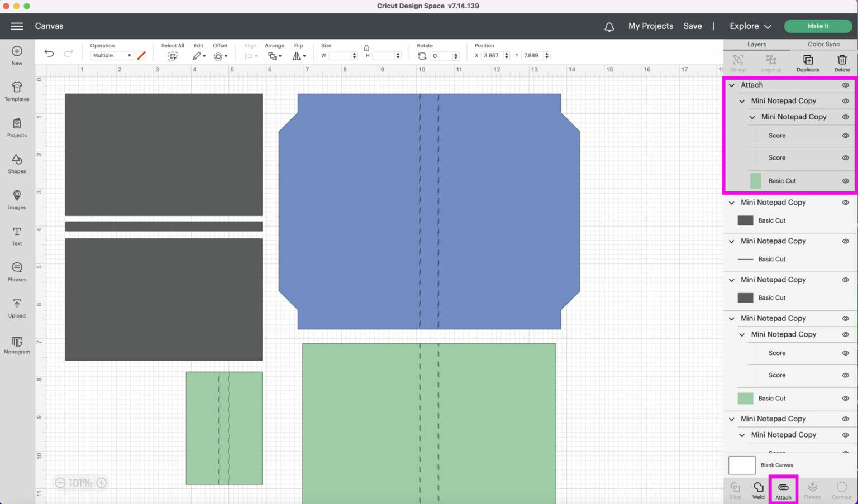
Task: Open the Templates panel
Action: [17, 91]
